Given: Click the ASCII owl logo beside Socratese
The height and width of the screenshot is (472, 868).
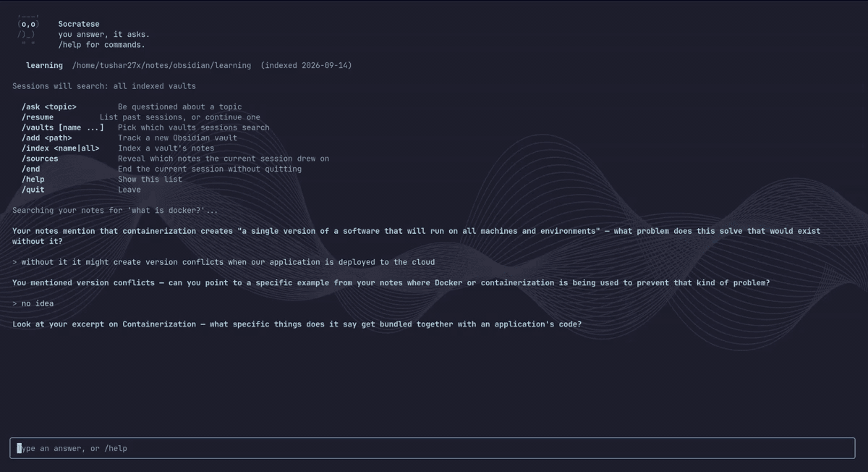Looking at the screenshot, I should coord(28,29).
